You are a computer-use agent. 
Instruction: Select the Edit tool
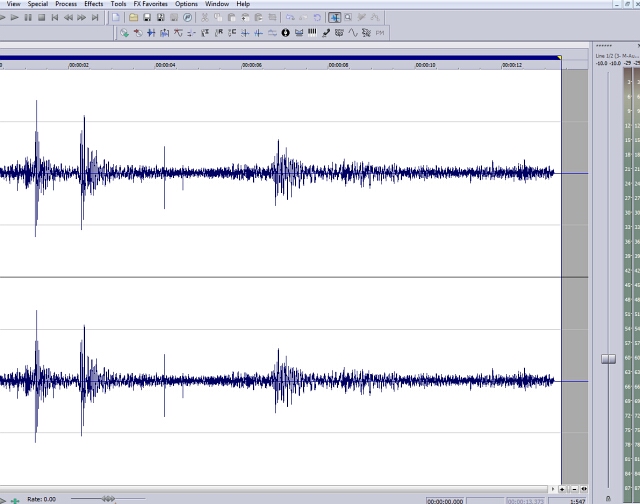(334, 17)
